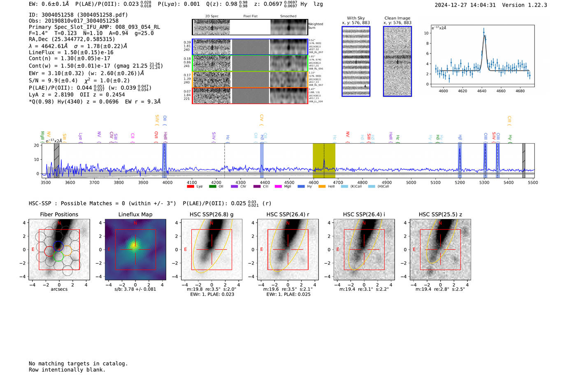Click the Cont(n) = 1.30(±0.05)e-17 text
The image size is (576, 392).
[70, 58]
